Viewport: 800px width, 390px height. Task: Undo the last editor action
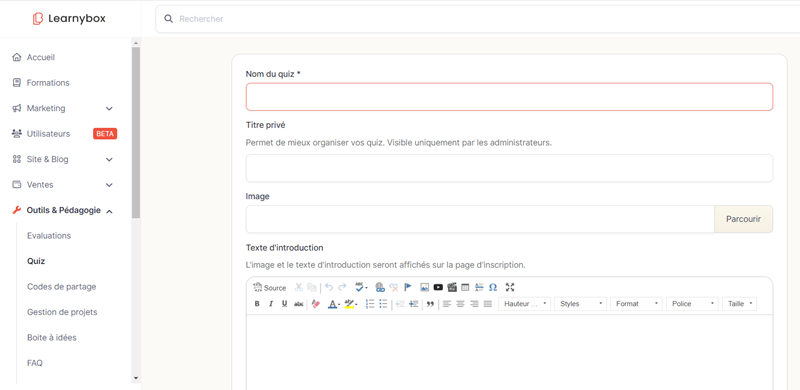[x=329, y=287]
